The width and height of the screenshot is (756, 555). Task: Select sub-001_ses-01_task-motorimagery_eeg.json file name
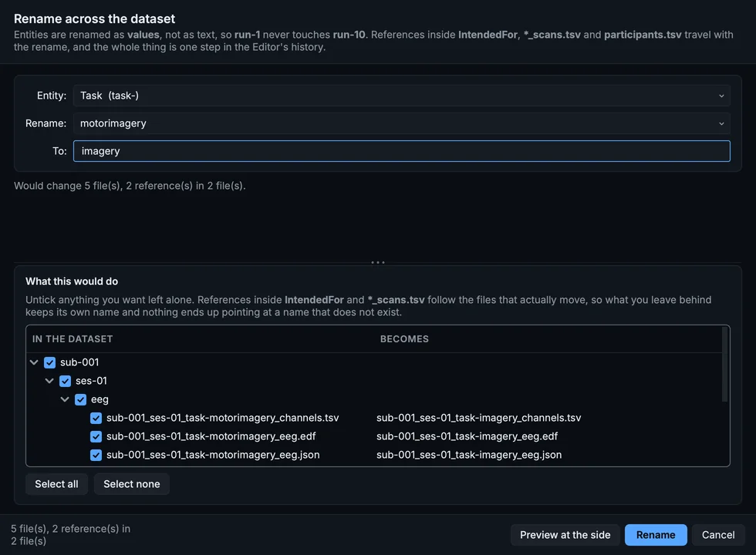(x=213, y=455)
